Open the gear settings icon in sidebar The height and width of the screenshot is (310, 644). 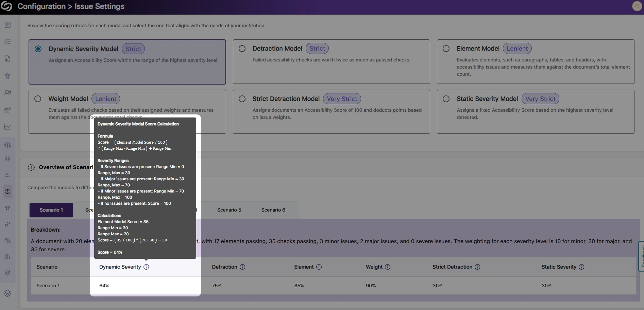pos(7,159)
